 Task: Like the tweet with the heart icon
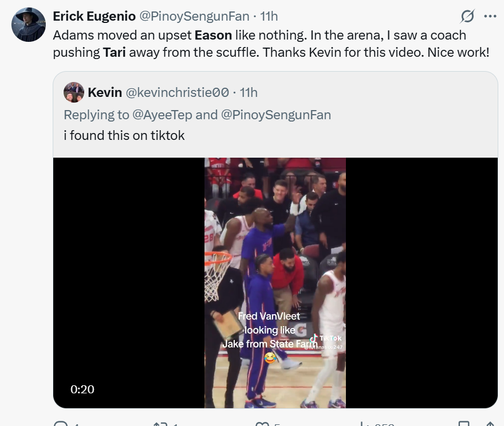pos(262,424)
